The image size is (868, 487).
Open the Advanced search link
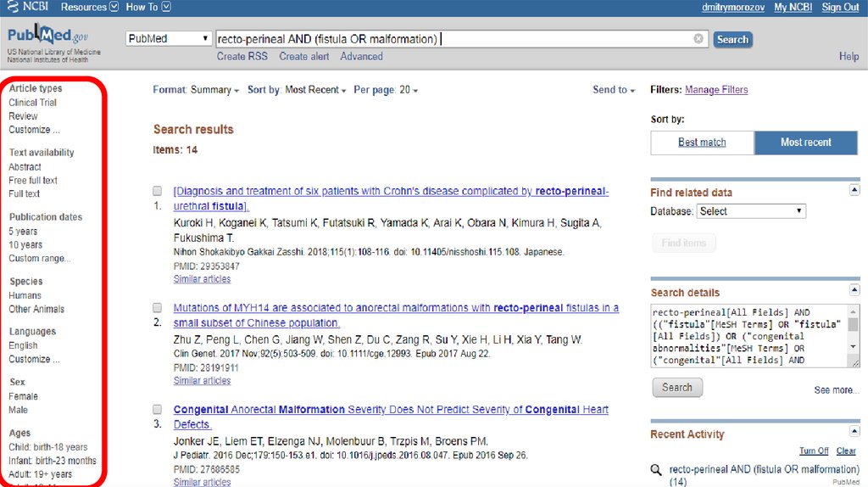[361, 57]
